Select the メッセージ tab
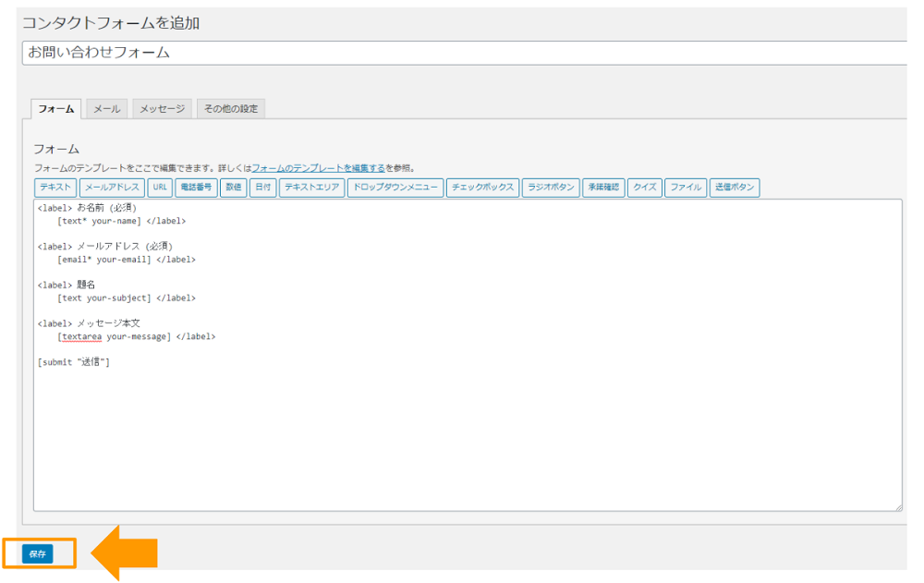Image resolution: width=924 pixels, height=583 pixels. pyautogui.click(x=162, y=109)
